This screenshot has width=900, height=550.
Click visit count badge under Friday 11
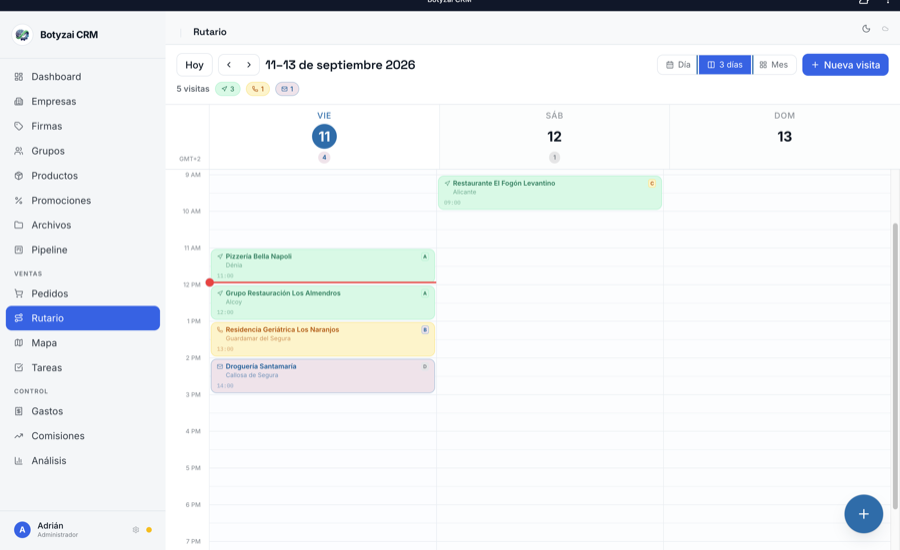point(324,157)
